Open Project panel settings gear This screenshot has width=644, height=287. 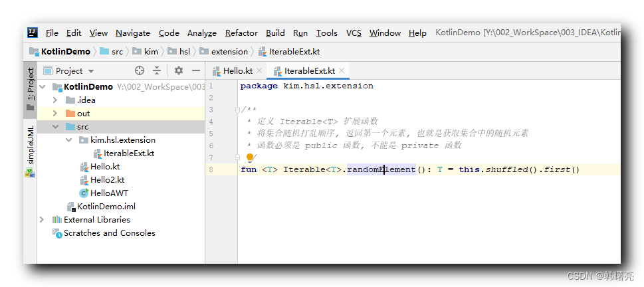178,70
